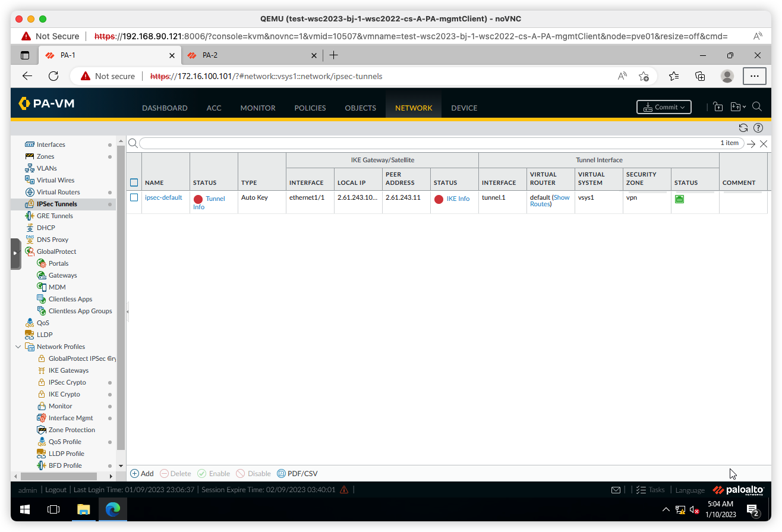The width and height of the screenshot is (782, 532).
Task: Expand the collapsed side panel handle
Action: point(15,254)
